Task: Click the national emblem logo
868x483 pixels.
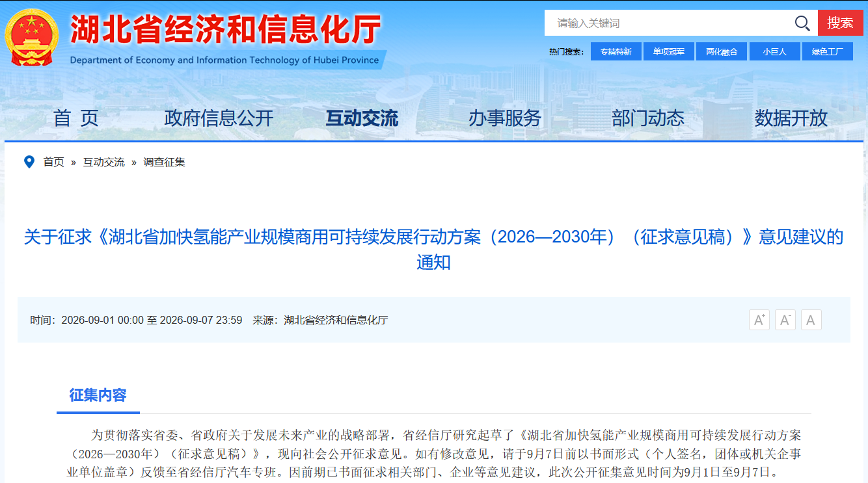Action: [31, 36]
